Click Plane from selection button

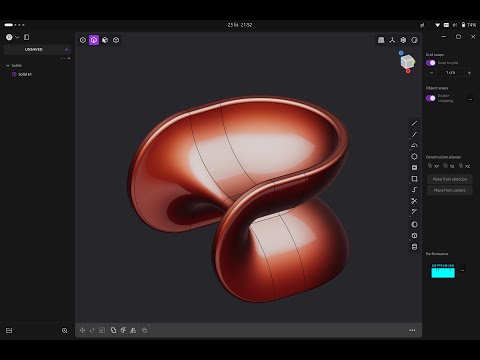tap(450, 179)
